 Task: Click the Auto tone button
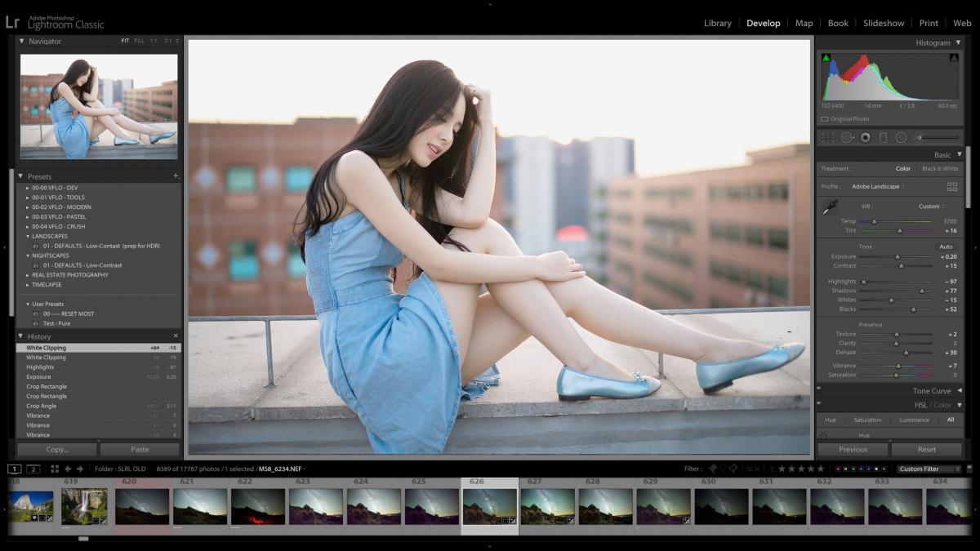click(x=946, y=247)
